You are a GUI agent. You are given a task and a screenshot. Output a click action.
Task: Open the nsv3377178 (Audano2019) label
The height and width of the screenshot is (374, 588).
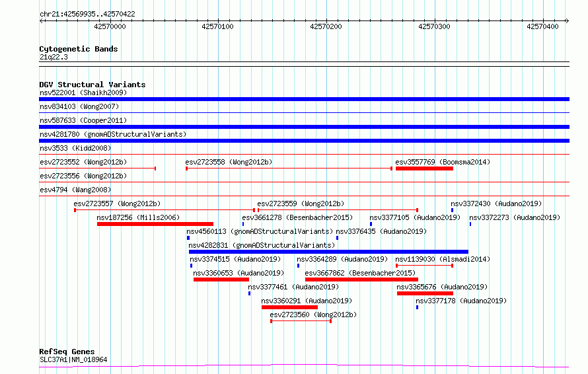coord(461,301)
